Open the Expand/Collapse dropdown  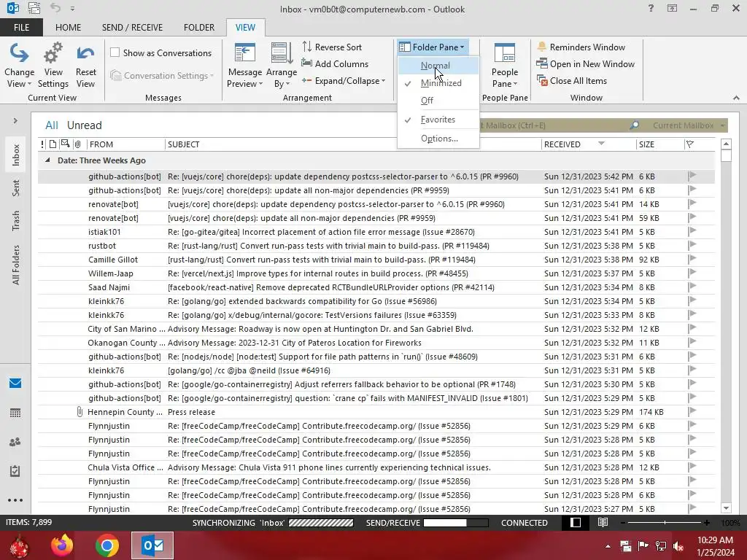[344, 81]
